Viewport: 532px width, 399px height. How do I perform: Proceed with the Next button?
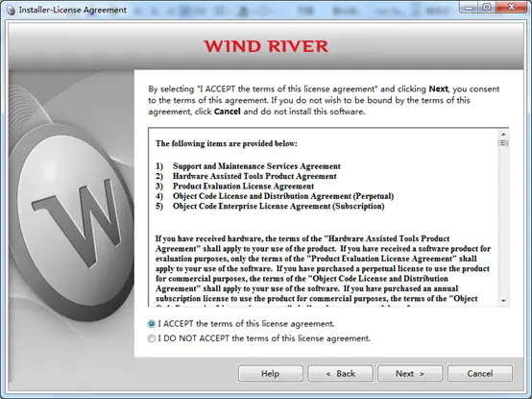click(x=410, y=374)
